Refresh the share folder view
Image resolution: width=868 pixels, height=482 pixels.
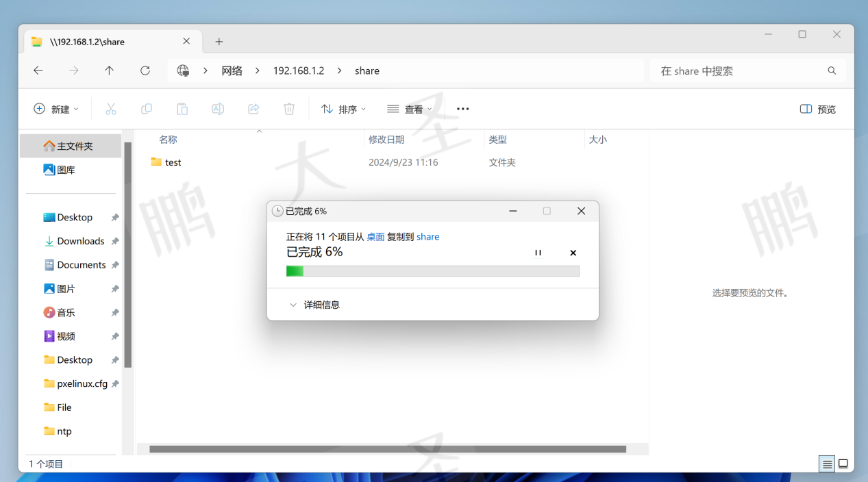(x=145, y=71)
